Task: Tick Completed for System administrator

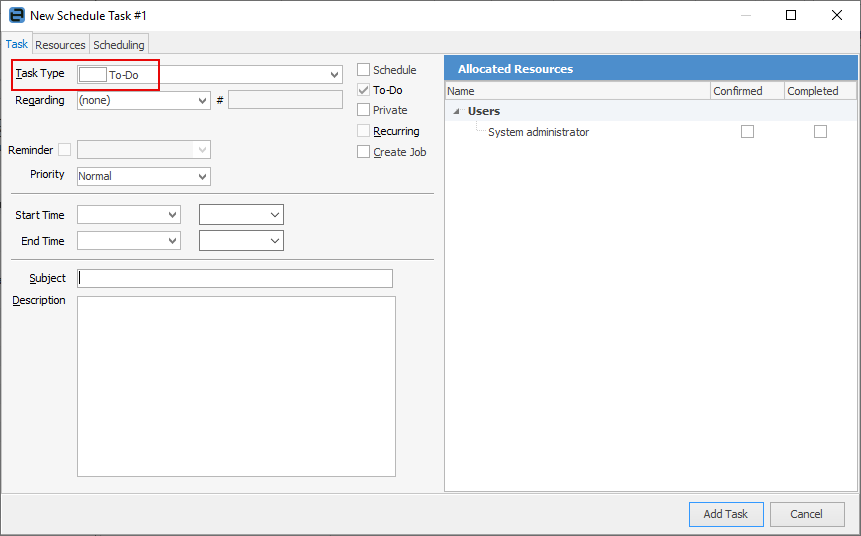Action: (820, 131)
